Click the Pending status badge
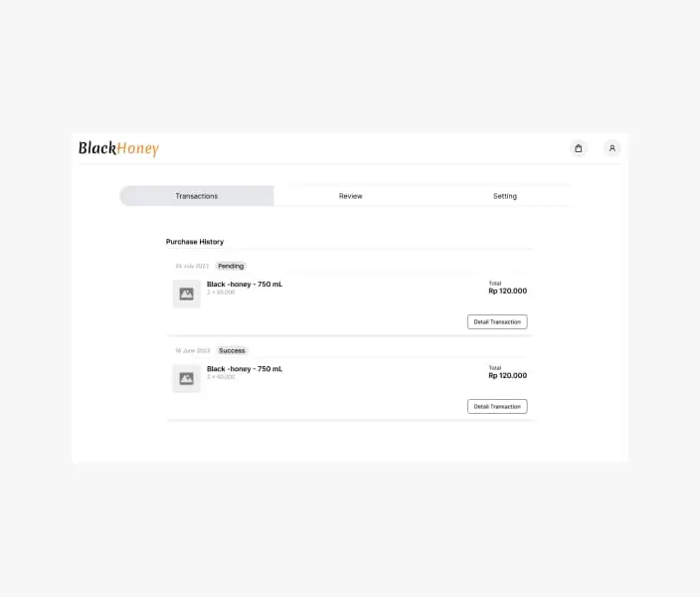Screen dimensions: 700x597 point(231,266)
